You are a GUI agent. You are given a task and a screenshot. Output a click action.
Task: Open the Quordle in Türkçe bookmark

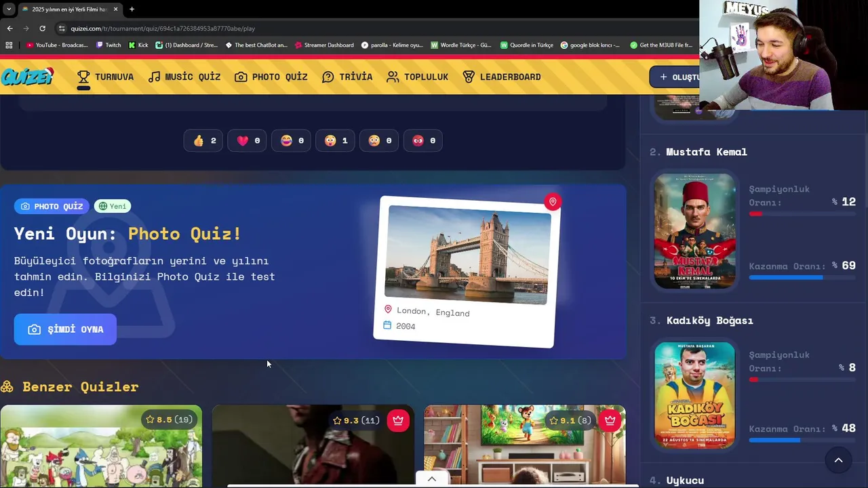click(527, 45)
